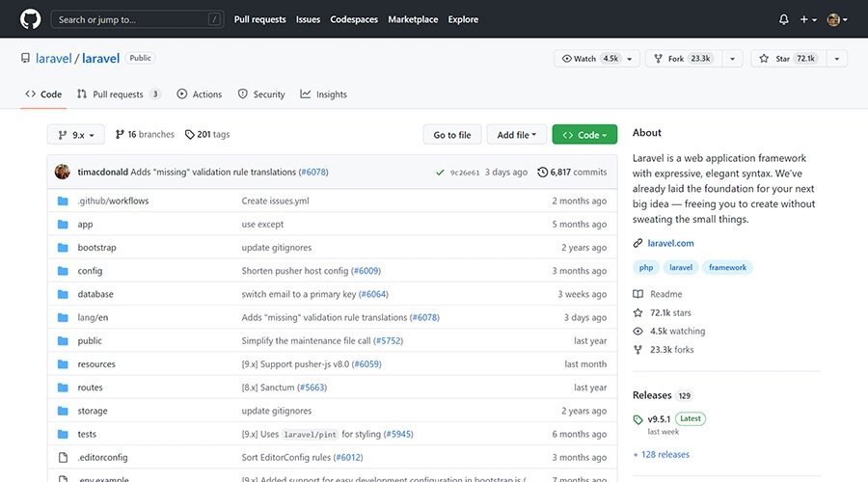The height and width of the screenshot is (482, 868).
Task: Open the Actions tab
Action: tap(200, 94)
